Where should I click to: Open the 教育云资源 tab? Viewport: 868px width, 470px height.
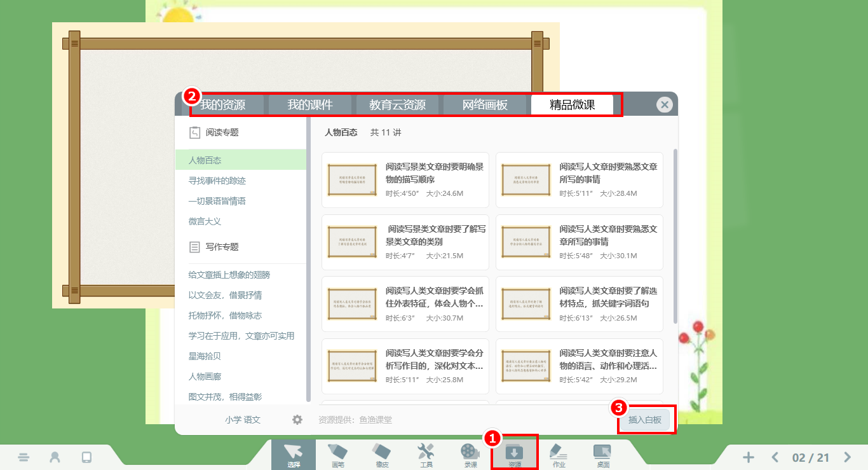click(x=397, y=105)
